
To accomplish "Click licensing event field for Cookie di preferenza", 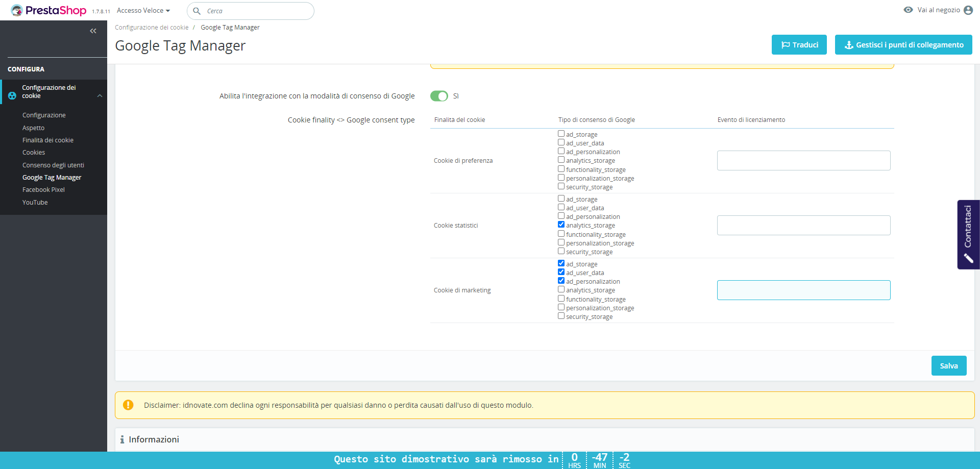I will pyautogui.click(x=803, y=160).
